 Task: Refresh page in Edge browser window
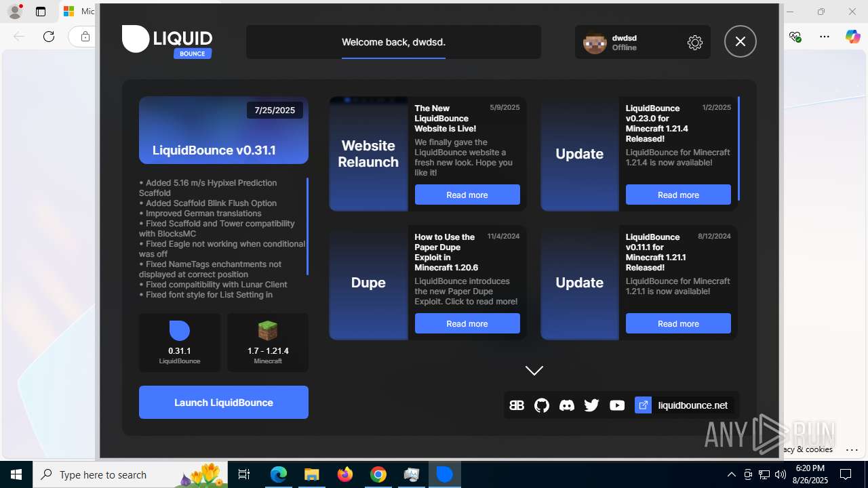pos(49,37)
